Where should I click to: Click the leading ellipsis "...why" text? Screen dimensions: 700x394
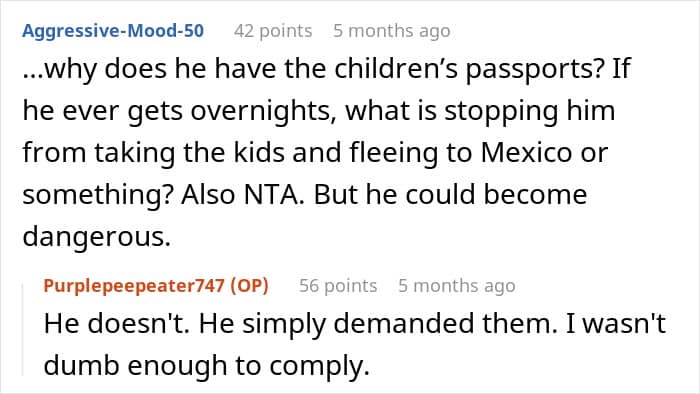59,69
